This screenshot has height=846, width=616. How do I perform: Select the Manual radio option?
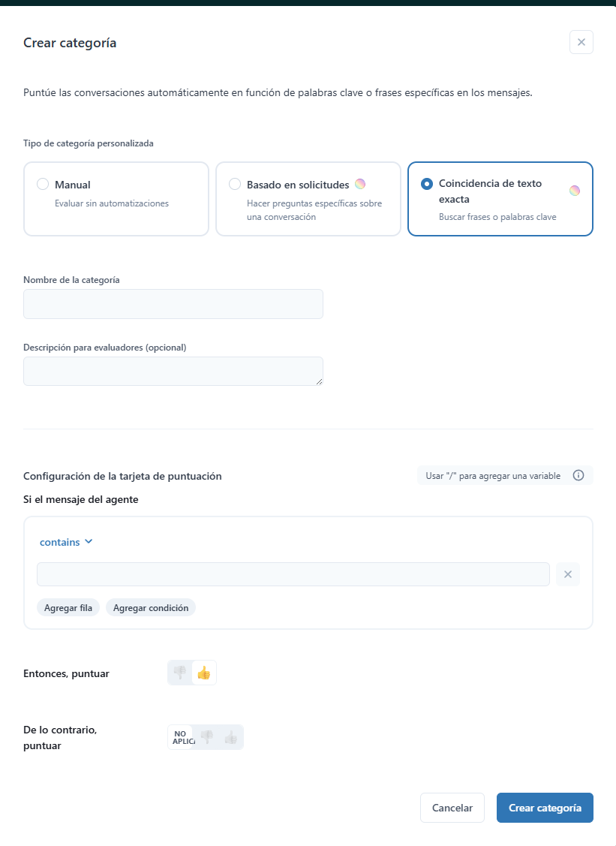coord(43,184)
